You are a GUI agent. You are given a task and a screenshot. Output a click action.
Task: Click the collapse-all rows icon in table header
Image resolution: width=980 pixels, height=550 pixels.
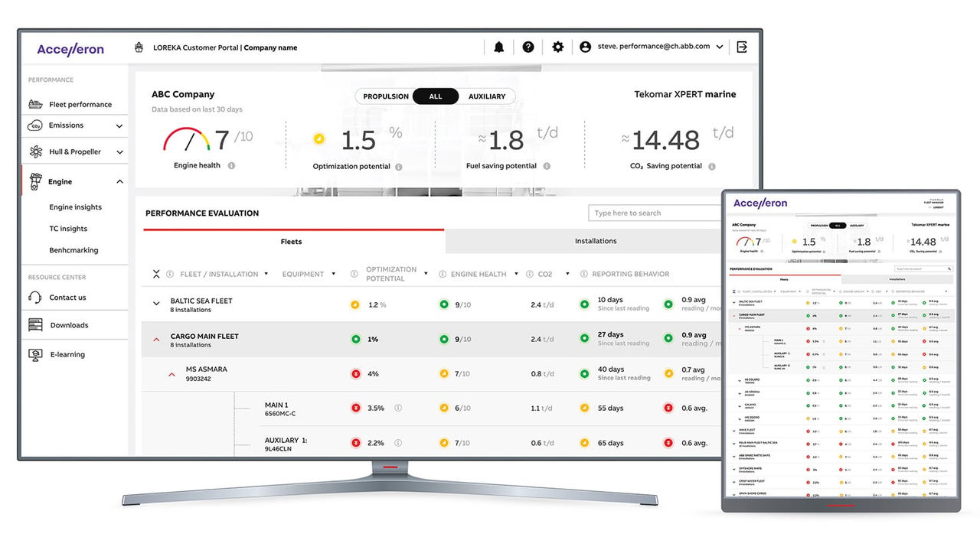[156, 274]
